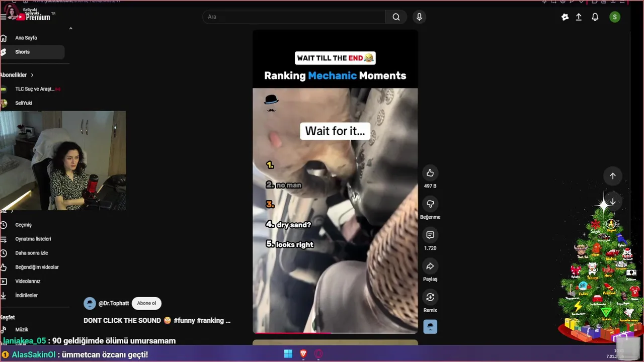Screen dimensions: 644x362
Task: Click the search magnifier button
Action: click(396, 17)
